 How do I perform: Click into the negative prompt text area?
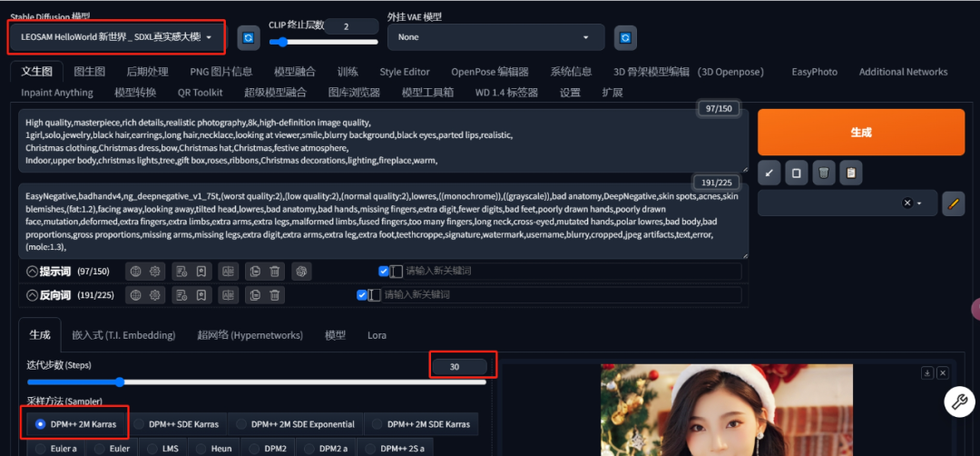click(383, 221)
